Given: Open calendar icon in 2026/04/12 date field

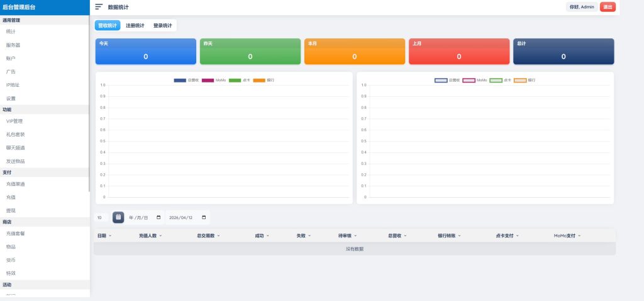Looking at the screenshot, I should 203,217.
